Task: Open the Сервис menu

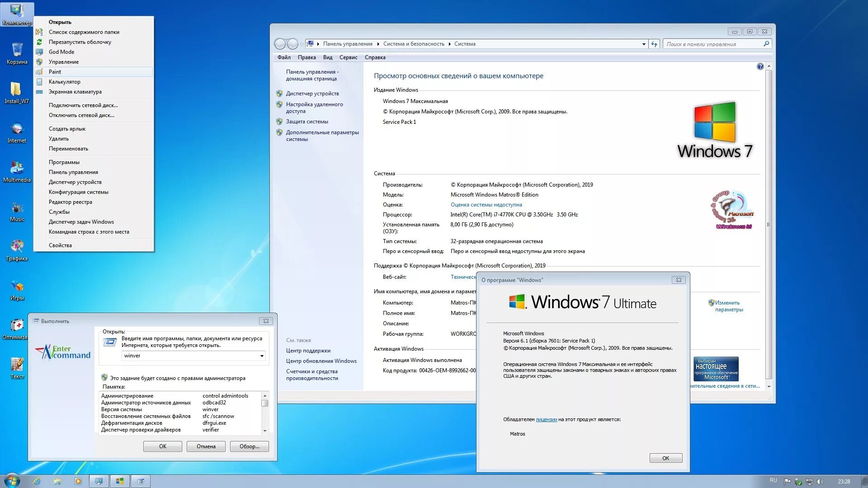Action: point(348,57)
